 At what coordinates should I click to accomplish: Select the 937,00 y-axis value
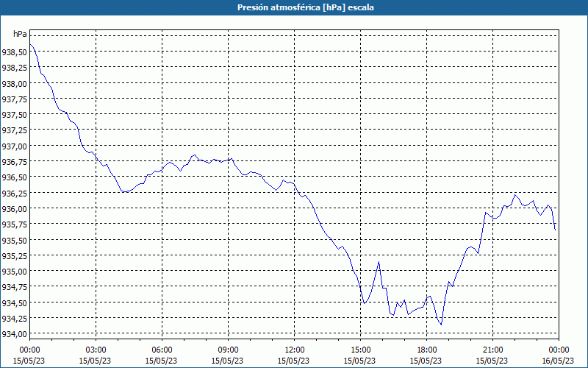pos(14,146)
